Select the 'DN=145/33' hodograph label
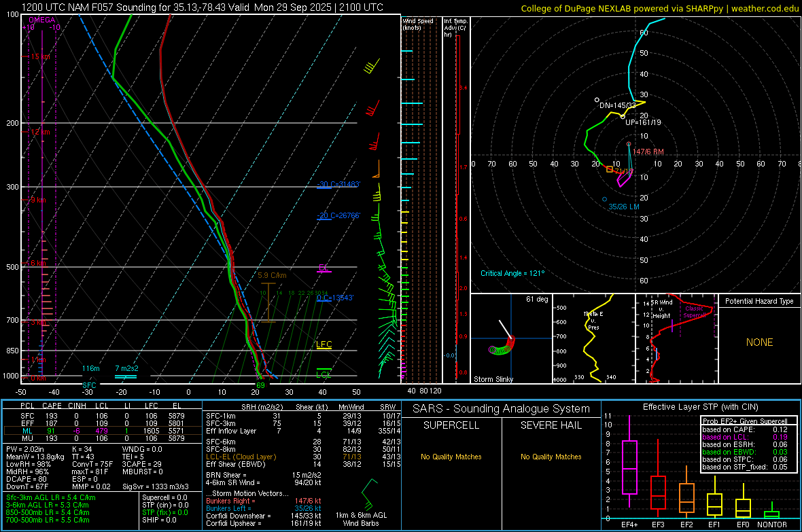 click(618, 105)
